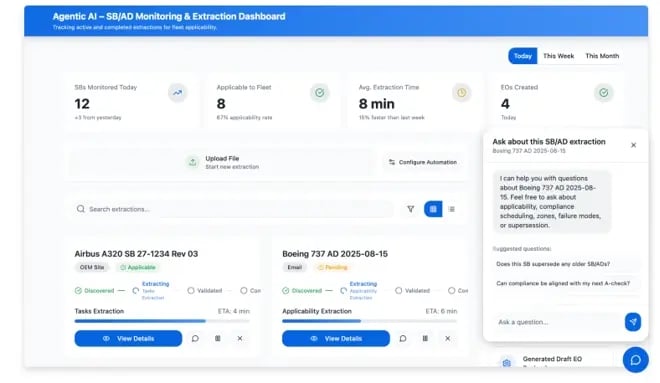Click the Generated Draft EO item
This screenshot has height=383, width=660.
[x=552, y=359]
